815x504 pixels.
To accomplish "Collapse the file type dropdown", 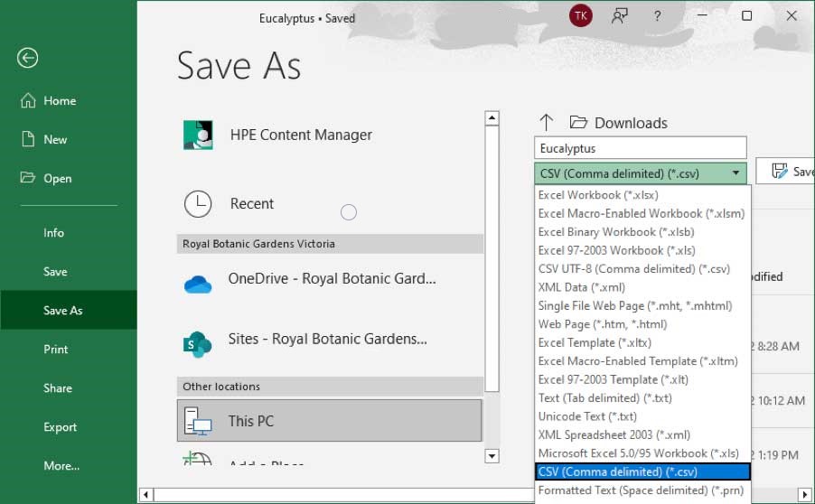I will point(736,173).
